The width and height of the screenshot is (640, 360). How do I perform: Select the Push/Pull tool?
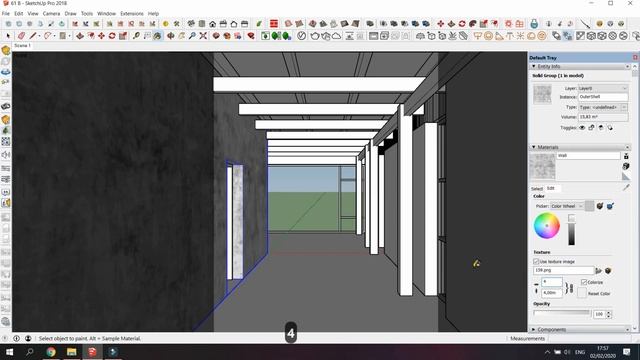click(x=80, y=36)
